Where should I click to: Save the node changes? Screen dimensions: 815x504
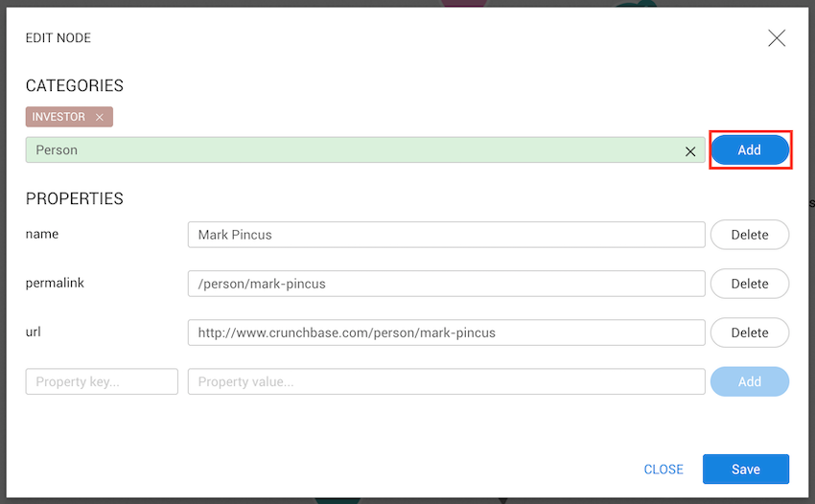[745, 470]
